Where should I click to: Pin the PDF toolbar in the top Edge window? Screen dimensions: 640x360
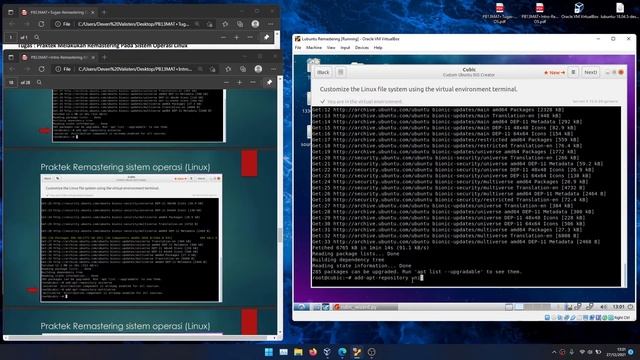click(x=267, y=37)
